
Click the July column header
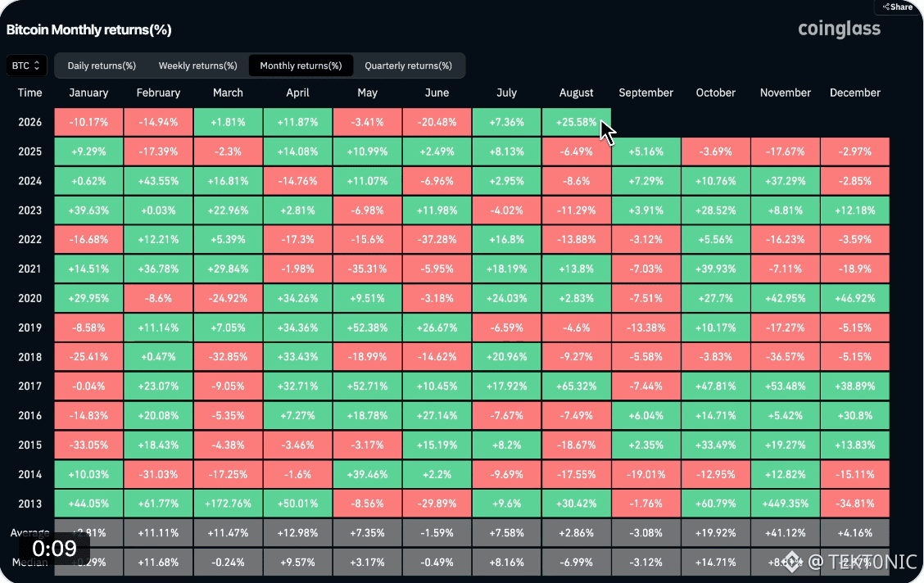506,93
